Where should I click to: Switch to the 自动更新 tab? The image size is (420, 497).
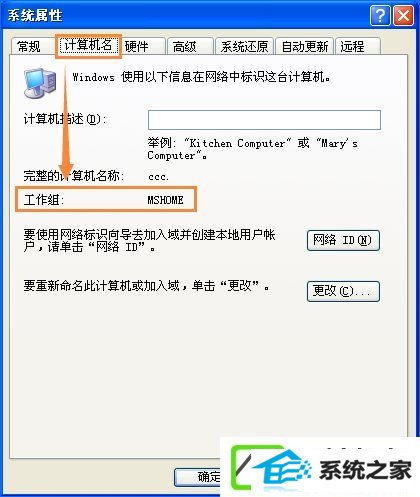(305, 46)
